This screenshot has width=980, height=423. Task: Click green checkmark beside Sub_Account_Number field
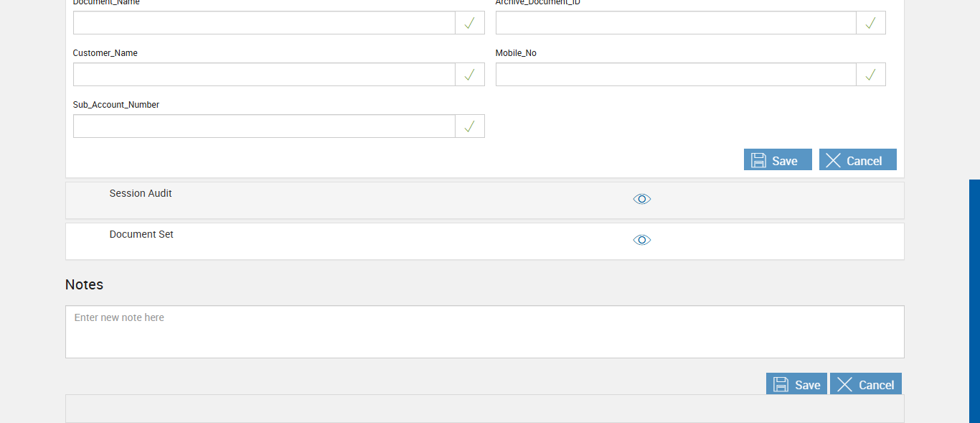pyautogui.click(x=469, y=126)
